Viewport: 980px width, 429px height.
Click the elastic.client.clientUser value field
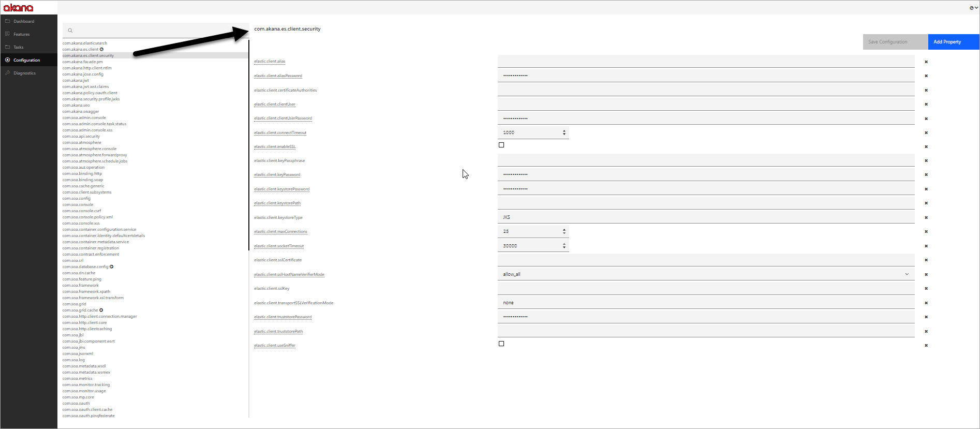tap(706, 104)
